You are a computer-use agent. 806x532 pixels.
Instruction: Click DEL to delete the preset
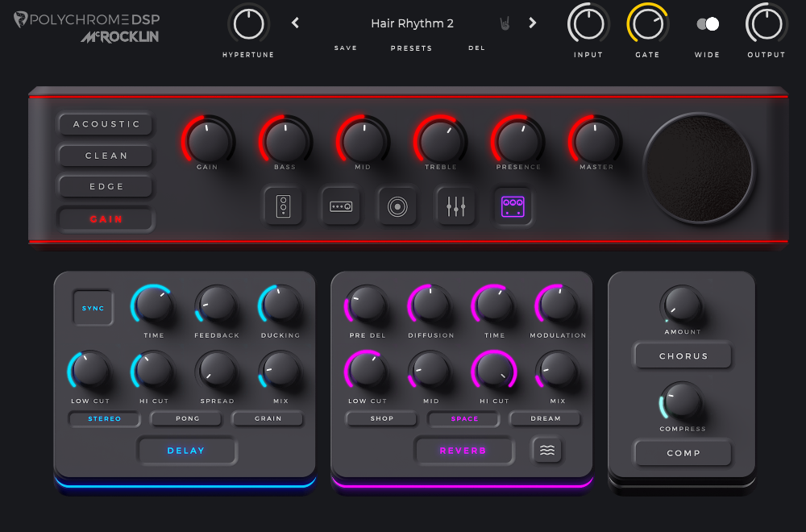pyautogui.click(x=476, y=48)
